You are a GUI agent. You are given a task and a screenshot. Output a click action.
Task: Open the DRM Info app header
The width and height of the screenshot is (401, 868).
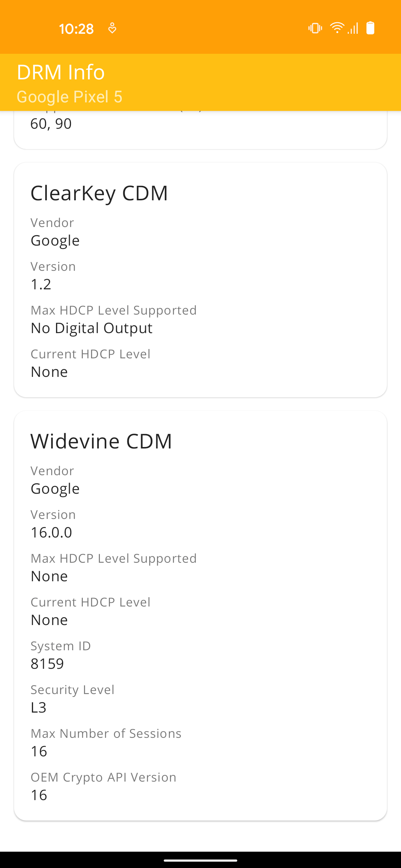(61, 72)
